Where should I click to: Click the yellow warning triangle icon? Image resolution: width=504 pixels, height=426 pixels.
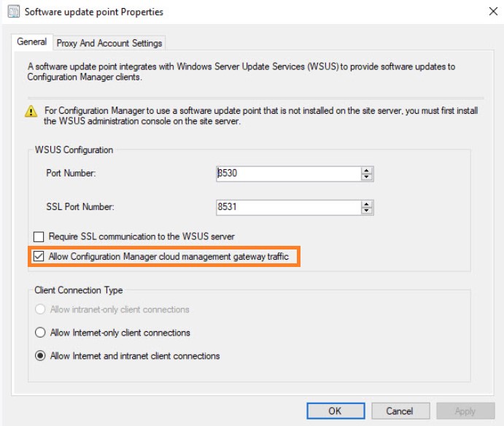tap(31, 112)
